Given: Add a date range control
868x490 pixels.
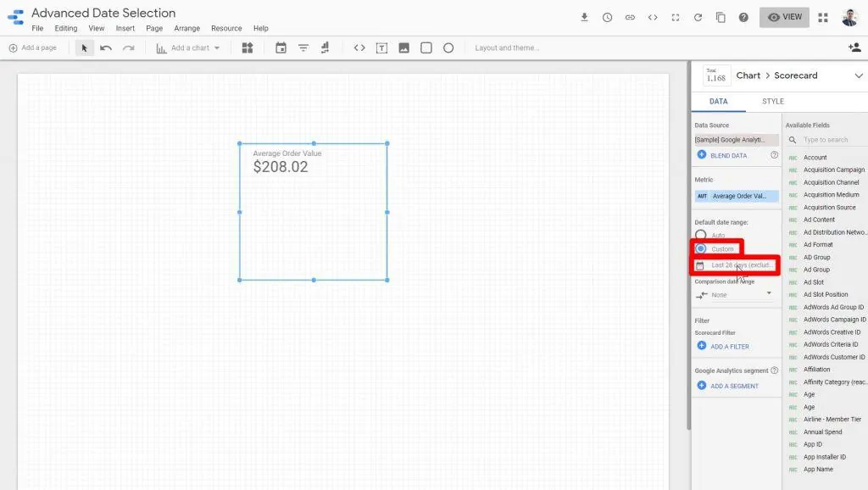Looking at the screenshot, I should [x=282, y=47].
